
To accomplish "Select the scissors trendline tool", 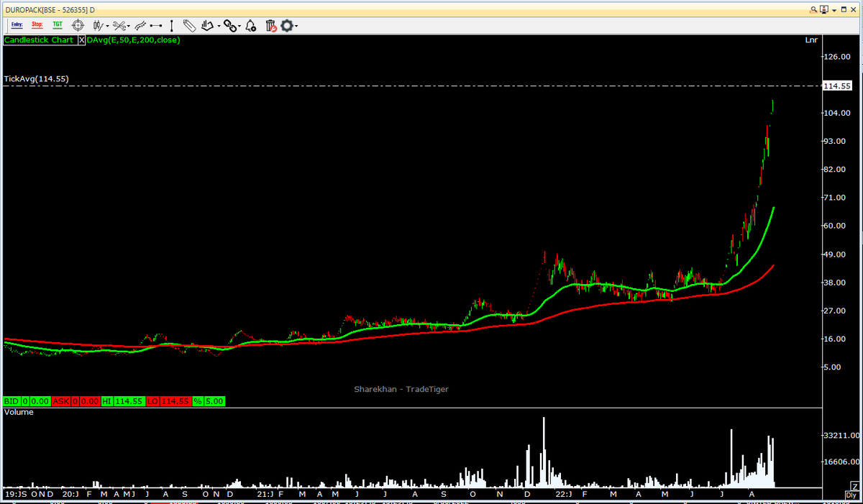I will (x=121, y=25).
